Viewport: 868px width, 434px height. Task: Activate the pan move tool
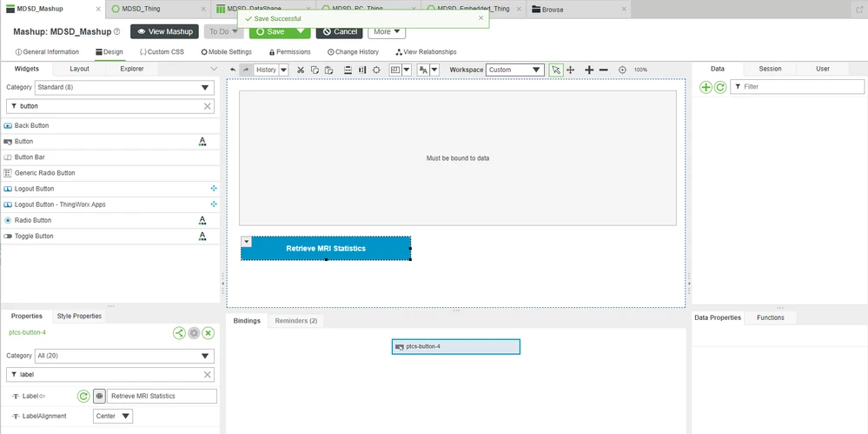[x=571, y=70]
